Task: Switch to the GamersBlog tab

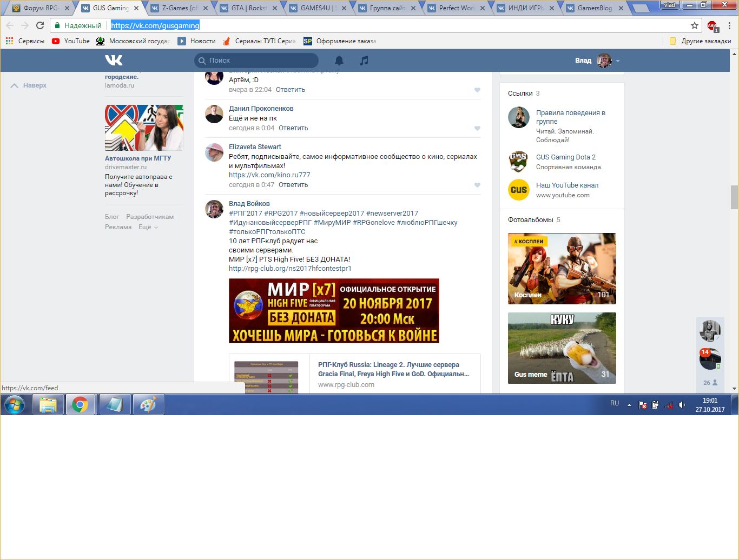Action: (x=595, y=8)
